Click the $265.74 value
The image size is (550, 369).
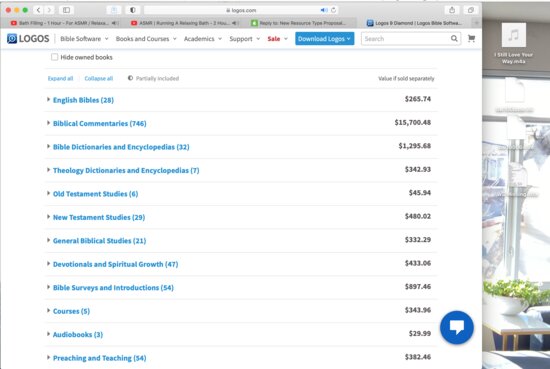coord(418,99)
